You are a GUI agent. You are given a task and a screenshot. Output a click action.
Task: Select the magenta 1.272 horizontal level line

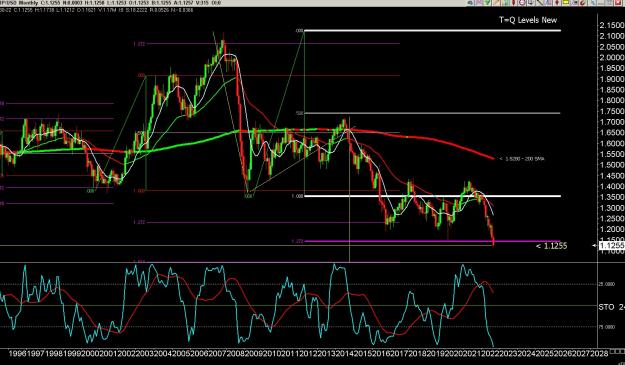[x=432, y=241]
